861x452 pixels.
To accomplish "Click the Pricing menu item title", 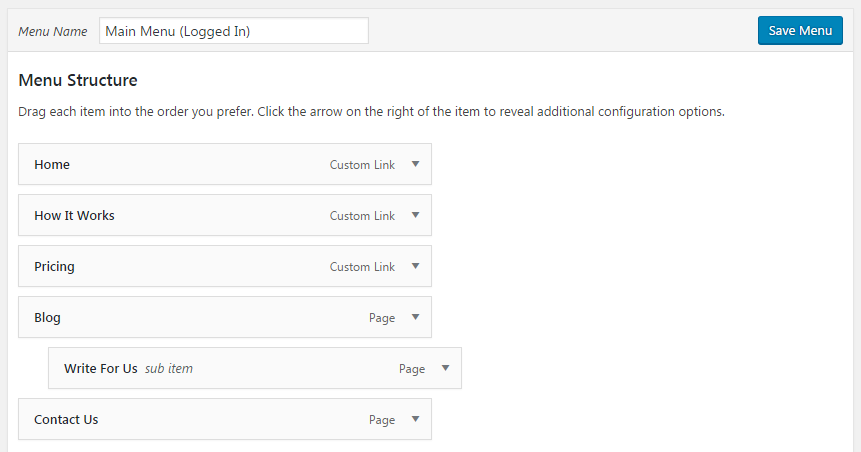I will pyautogui.click(x=54, y=267).
